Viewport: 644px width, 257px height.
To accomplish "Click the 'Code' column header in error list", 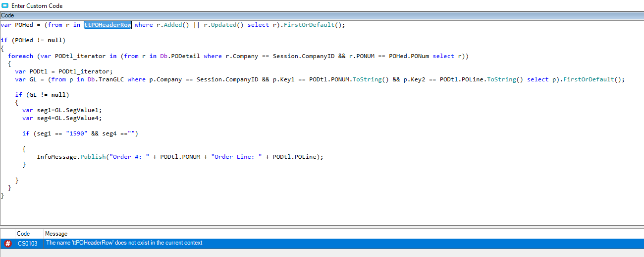I will click(x=23, y=233).
